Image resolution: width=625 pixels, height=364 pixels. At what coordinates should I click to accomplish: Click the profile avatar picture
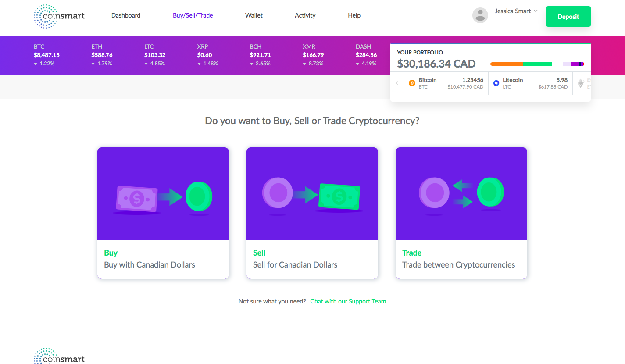tap(480, 15)
